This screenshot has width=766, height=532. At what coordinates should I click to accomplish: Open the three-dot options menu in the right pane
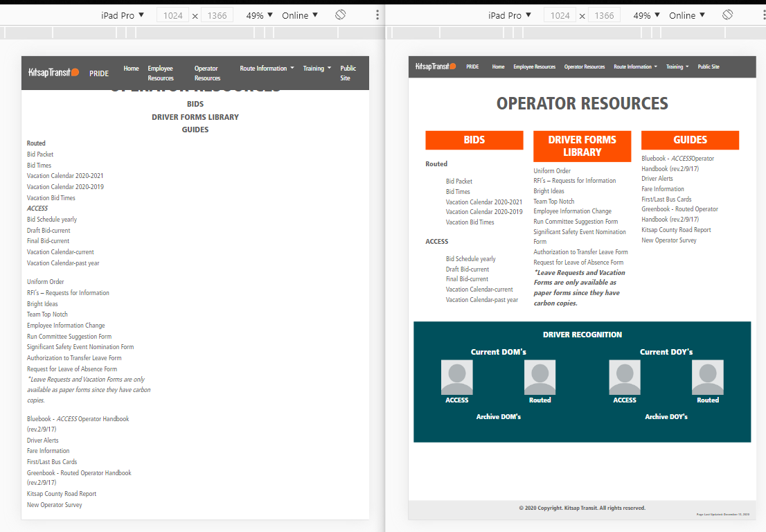763,15
